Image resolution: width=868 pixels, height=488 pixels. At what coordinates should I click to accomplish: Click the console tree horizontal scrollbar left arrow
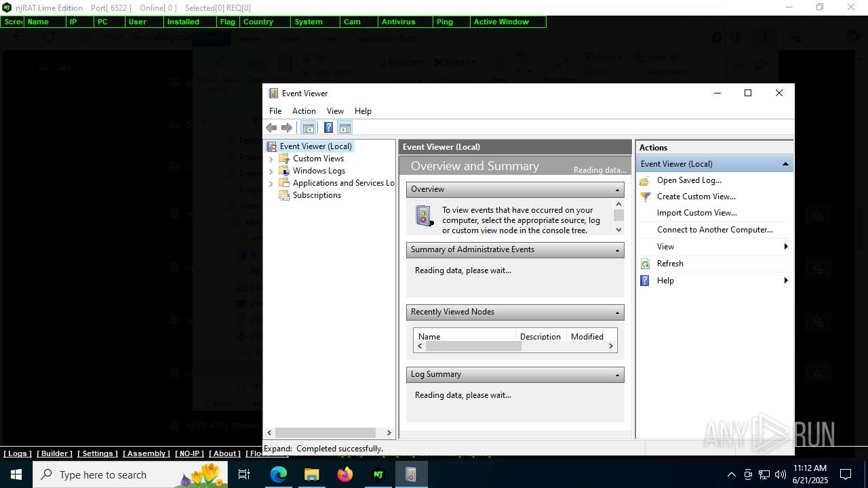[x=269, y=432]
